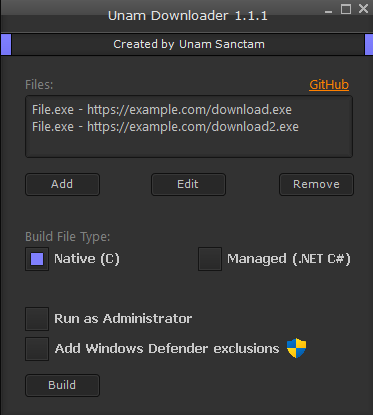Click the Build button
The width and height of the screenshot is (373, 415).
point(62,385)
